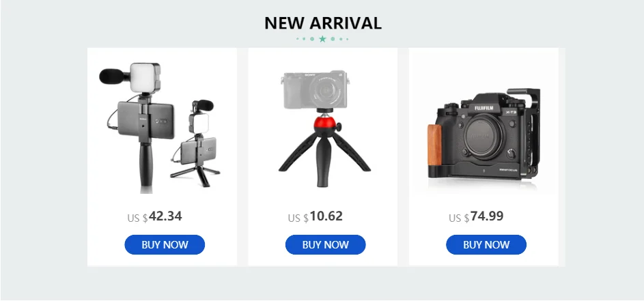
Task: Click the US $74.99 price
Action: [476, 216]
